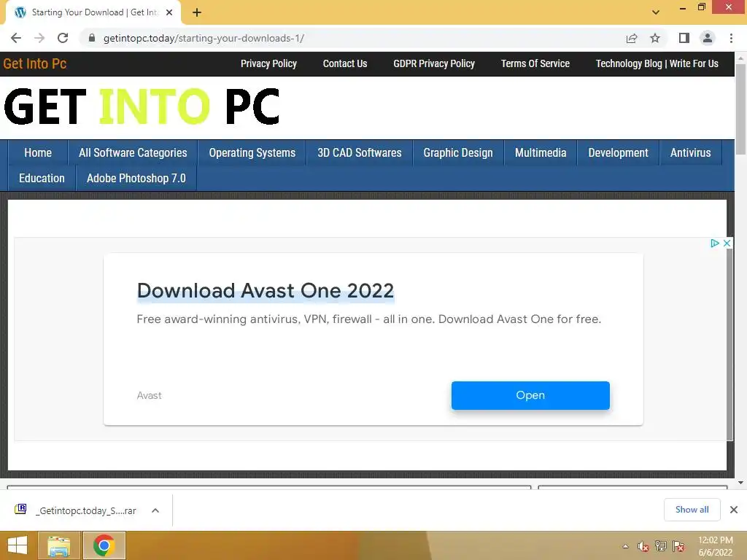
Task: Click the scrollbar up arrow
Action: (x=740, y=58)
